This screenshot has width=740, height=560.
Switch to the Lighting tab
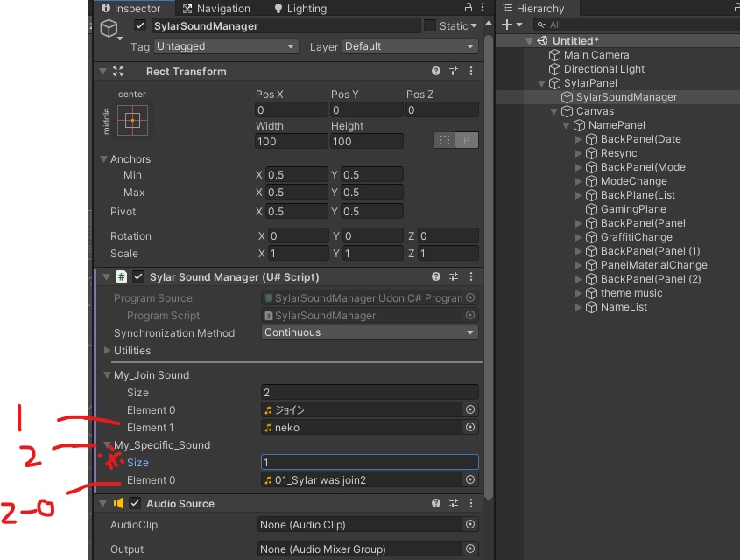coord(300,8)
